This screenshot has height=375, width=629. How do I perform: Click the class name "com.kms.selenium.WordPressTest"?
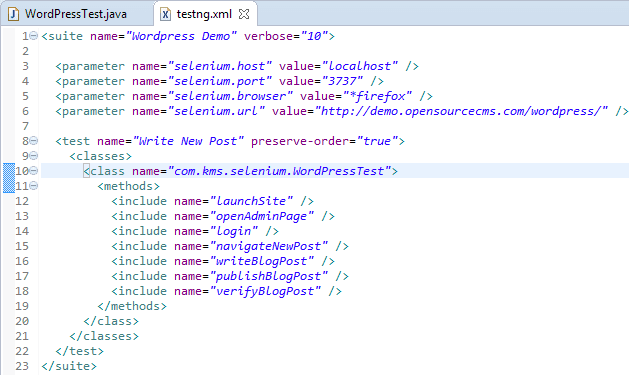click(x=280, y=171)
